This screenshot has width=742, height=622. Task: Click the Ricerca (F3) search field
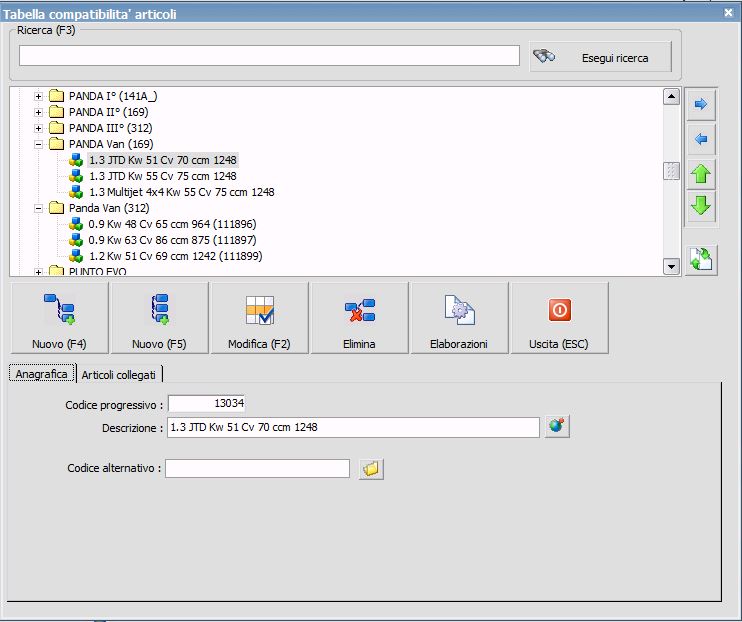[269, 56]
